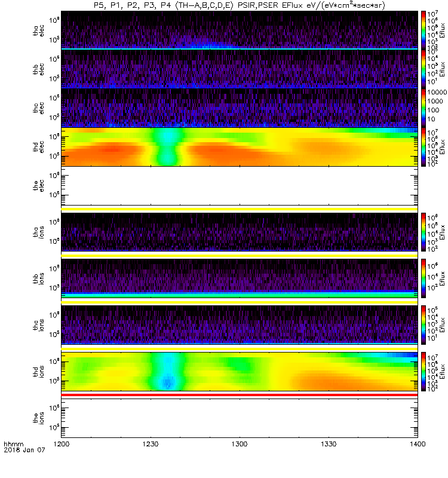Screen dimensions: 448x478
Task: Pick the thc ions Eflux color bar
Action: [424, 325]
